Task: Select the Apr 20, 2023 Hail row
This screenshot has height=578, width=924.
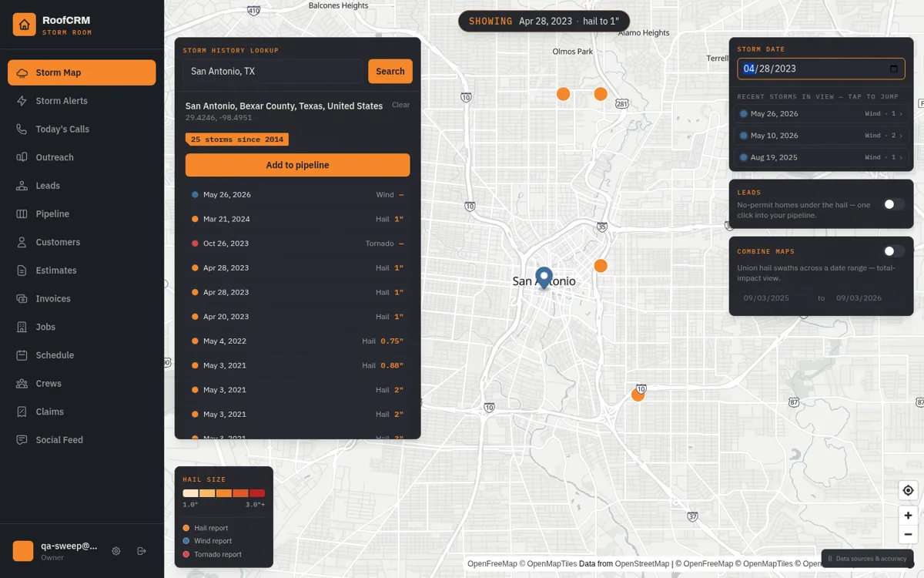Action: pos(297,317)
